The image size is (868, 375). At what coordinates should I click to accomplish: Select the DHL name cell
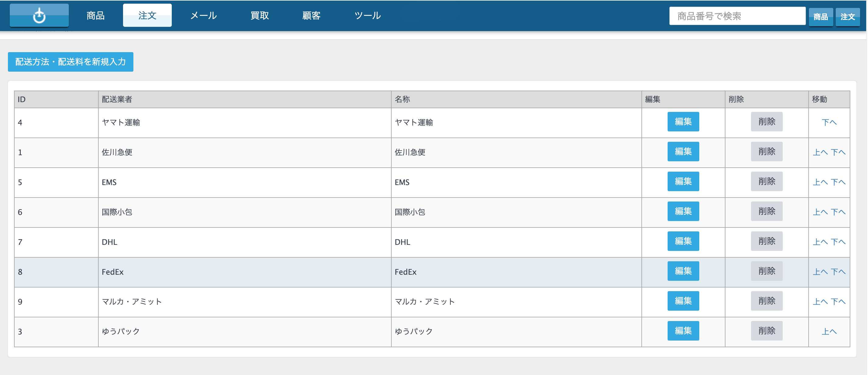tap(516, 242)
